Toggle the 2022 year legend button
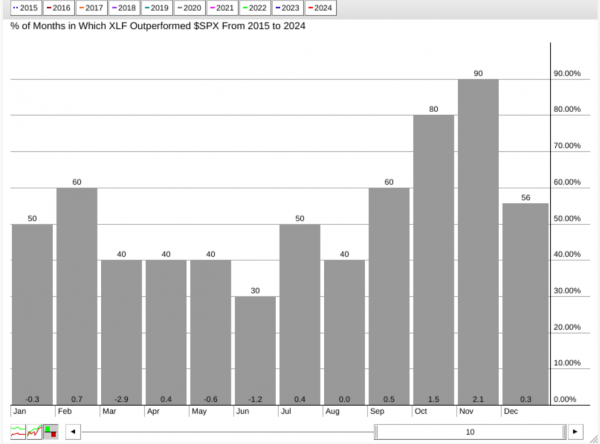This screenshot has height=444, width=600. 255,8
